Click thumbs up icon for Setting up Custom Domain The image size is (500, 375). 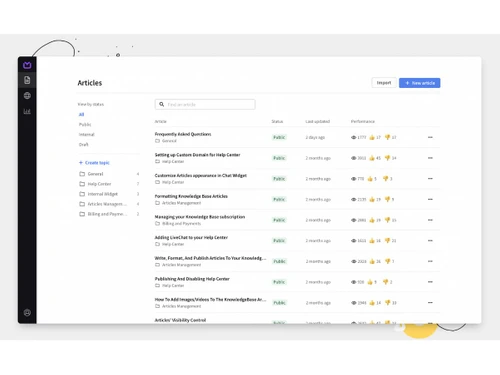tap(372, 158)
